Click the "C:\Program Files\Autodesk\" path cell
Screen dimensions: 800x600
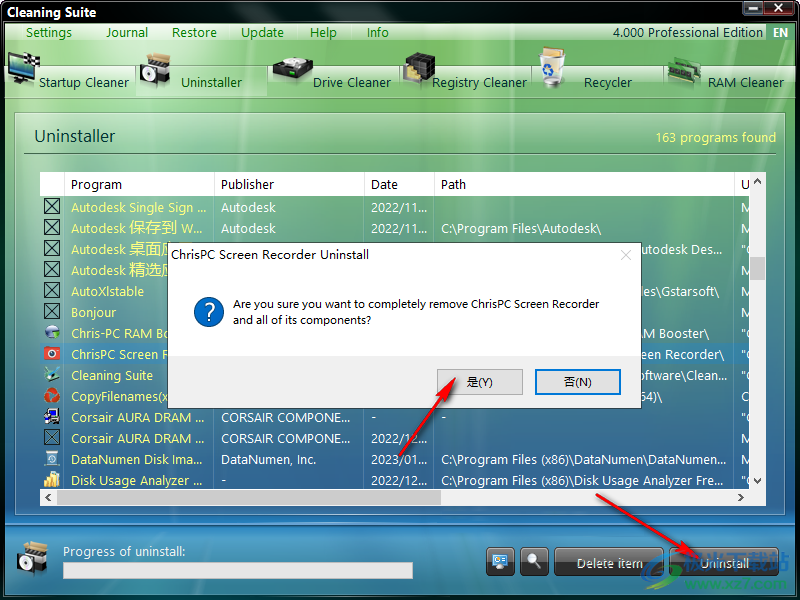click(521, 228)
